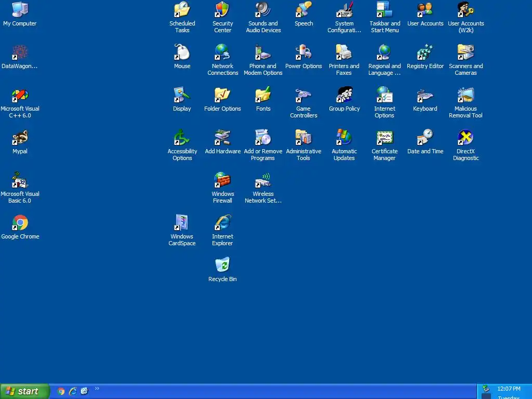
Task: Open Game Controllers settings
Action: click(x=303, y=103)
